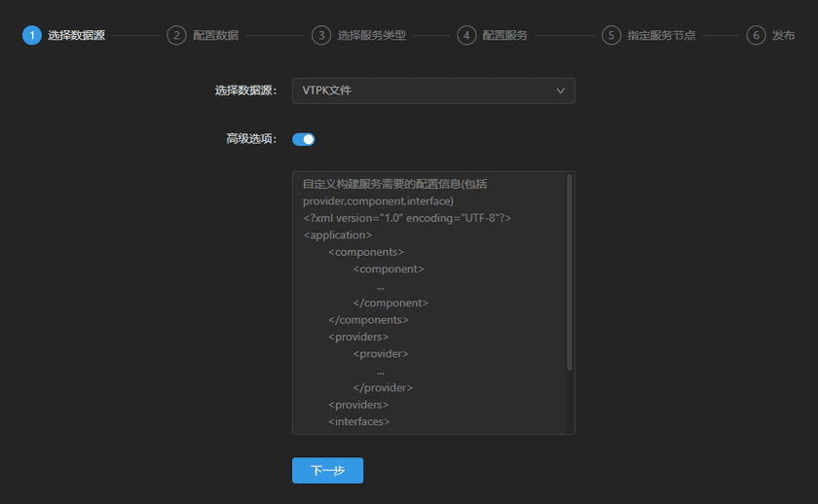Click the 选择数据源 step title at top
This screenshot has width=818, height=504.
tap(76, 35)
